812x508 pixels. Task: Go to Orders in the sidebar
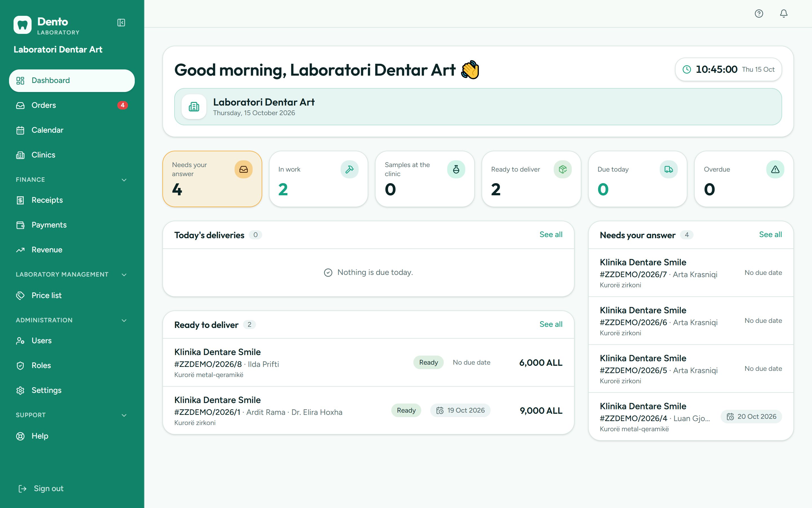(x=72, y=105)
